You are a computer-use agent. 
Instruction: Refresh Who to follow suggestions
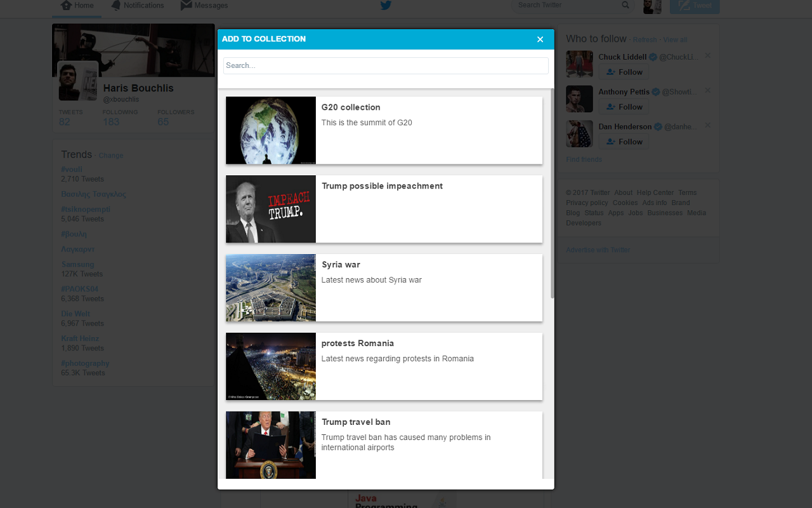[x=645, y=40]
